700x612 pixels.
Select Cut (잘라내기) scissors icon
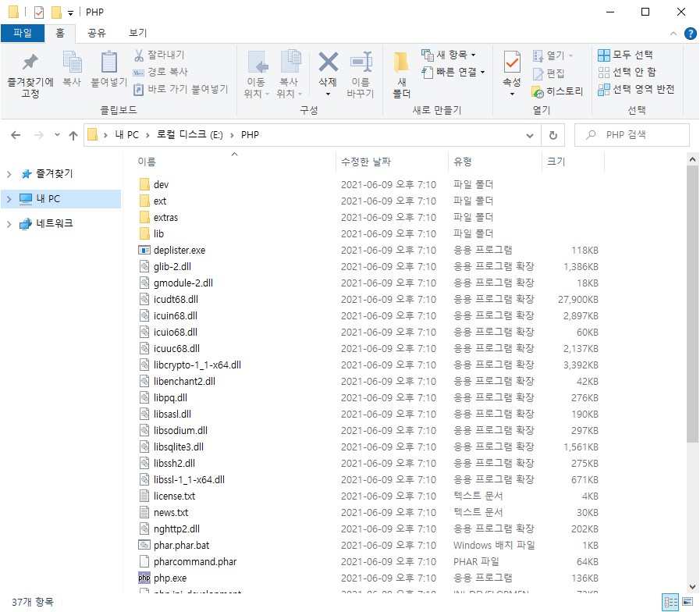[139, 55]
